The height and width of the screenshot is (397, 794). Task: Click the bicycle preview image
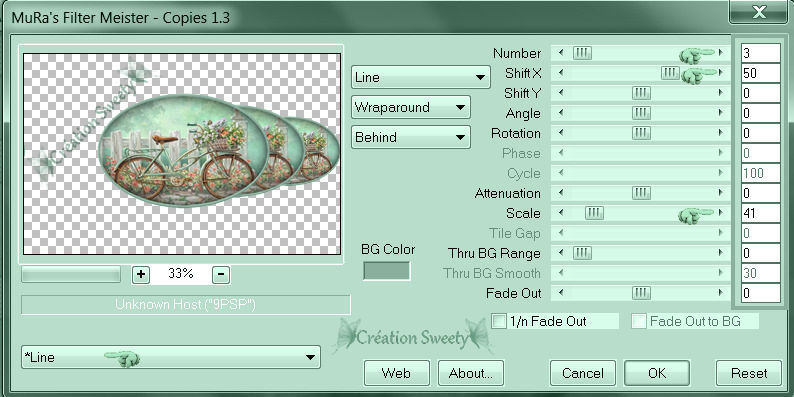182,154
